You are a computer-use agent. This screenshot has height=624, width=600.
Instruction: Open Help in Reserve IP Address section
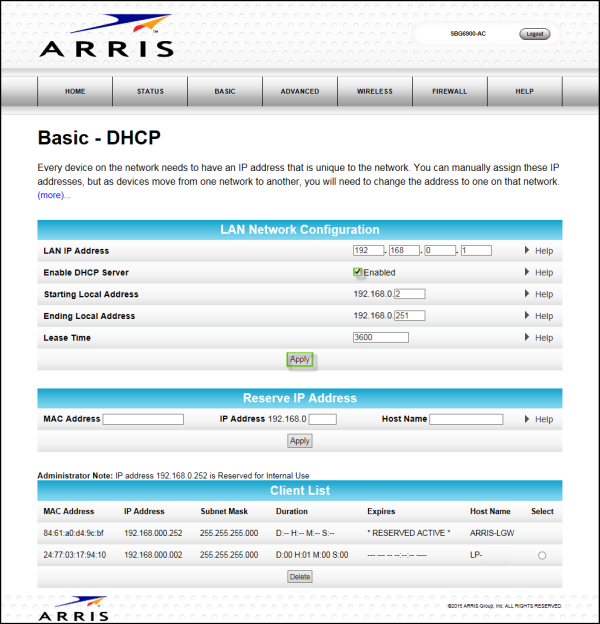pos(538,419)
